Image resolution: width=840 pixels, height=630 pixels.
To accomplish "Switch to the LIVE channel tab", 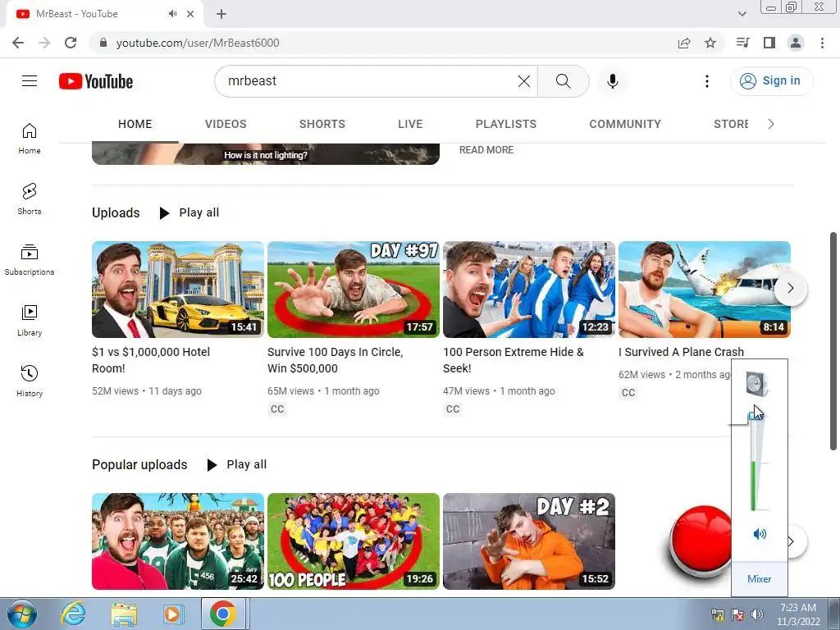I will [x=410, y=125].
